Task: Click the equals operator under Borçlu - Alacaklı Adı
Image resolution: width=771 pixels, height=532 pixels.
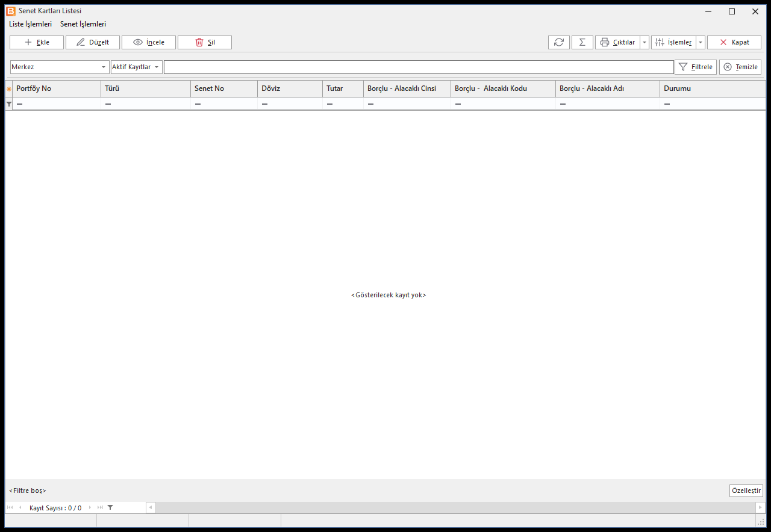Action: click(x=563, y=104)
